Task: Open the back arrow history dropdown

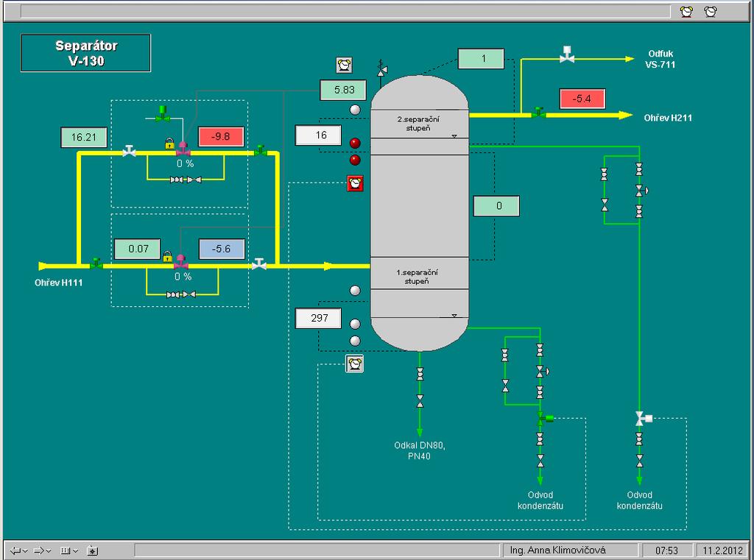Action: point(25,551)
